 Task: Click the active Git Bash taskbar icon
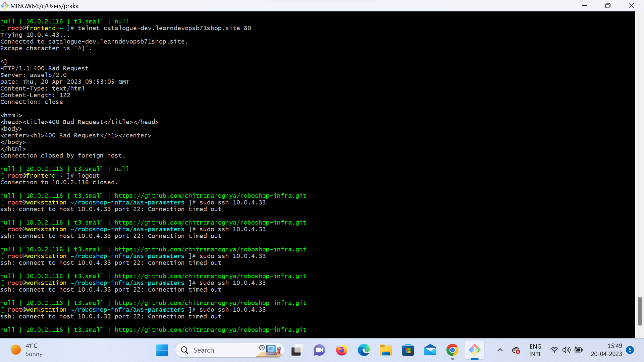(474, 350)
